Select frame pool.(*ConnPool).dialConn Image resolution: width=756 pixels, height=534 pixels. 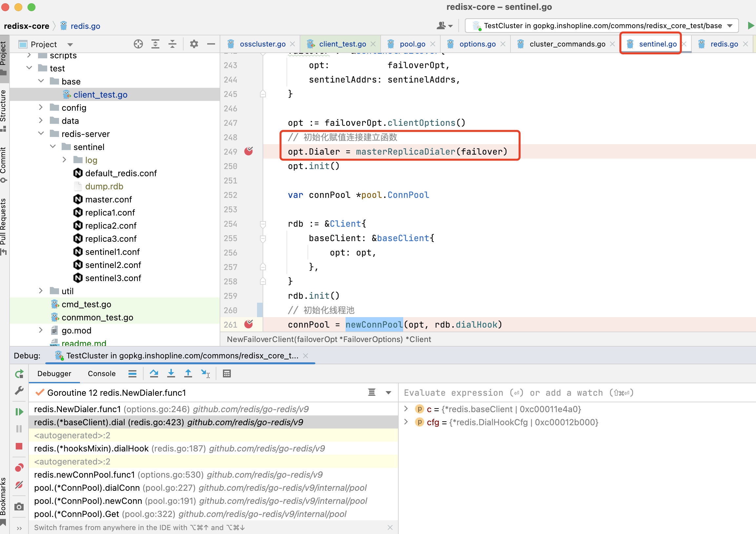point(213,487)
